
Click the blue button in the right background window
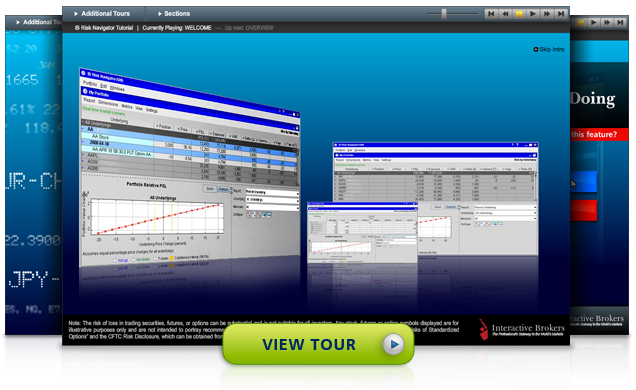tap(583, 182)
